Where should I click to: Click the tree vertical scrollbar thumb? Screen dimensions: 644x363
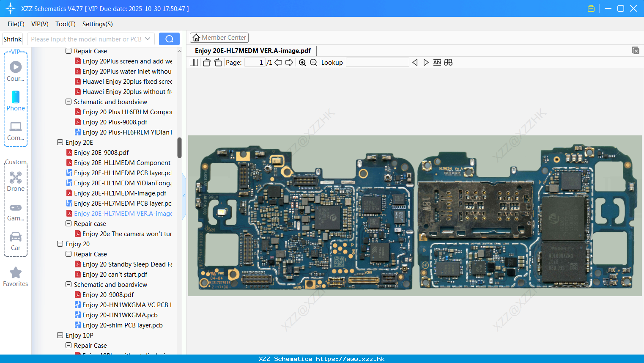[x=179, y=148]
